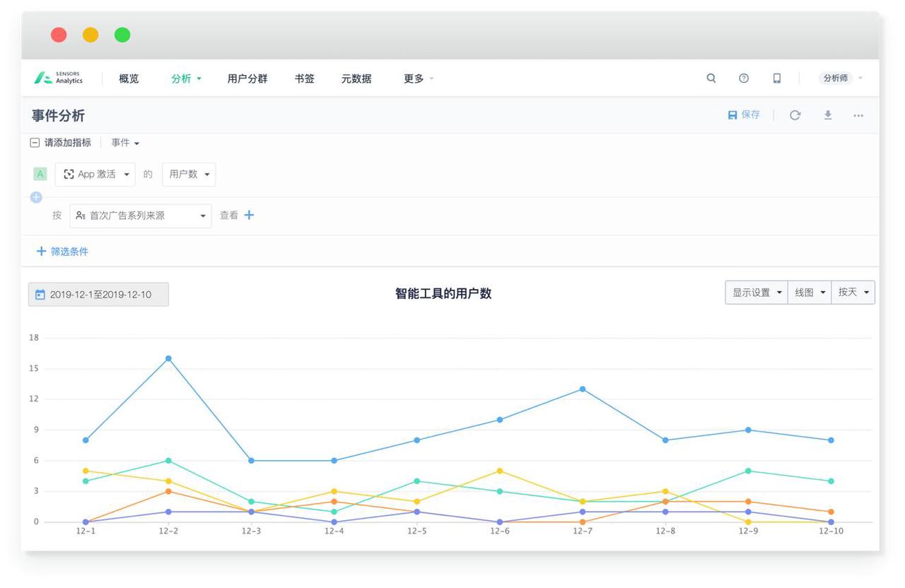Open the 分析 navigation menu
The height and width of the screenshot is (588, 905).
pyautogui.click(x=186, y=78)
